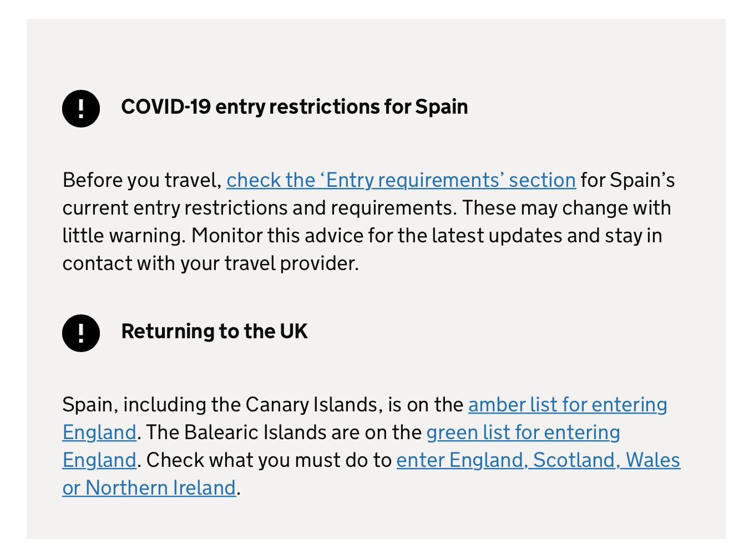Click the 'These may change with' text
This screenshot has width=749, height=560.
coord(566,208)
